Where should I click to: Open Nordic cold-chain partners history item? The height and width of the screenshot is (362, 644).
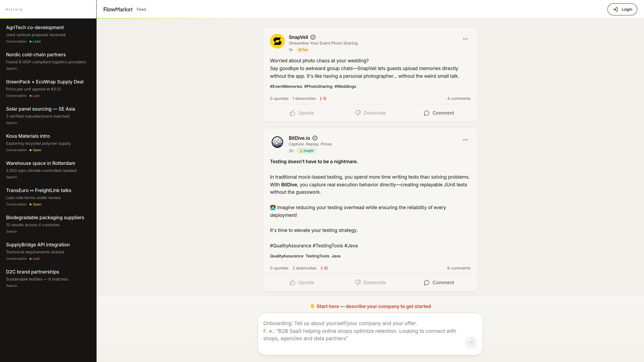(48, 61)
